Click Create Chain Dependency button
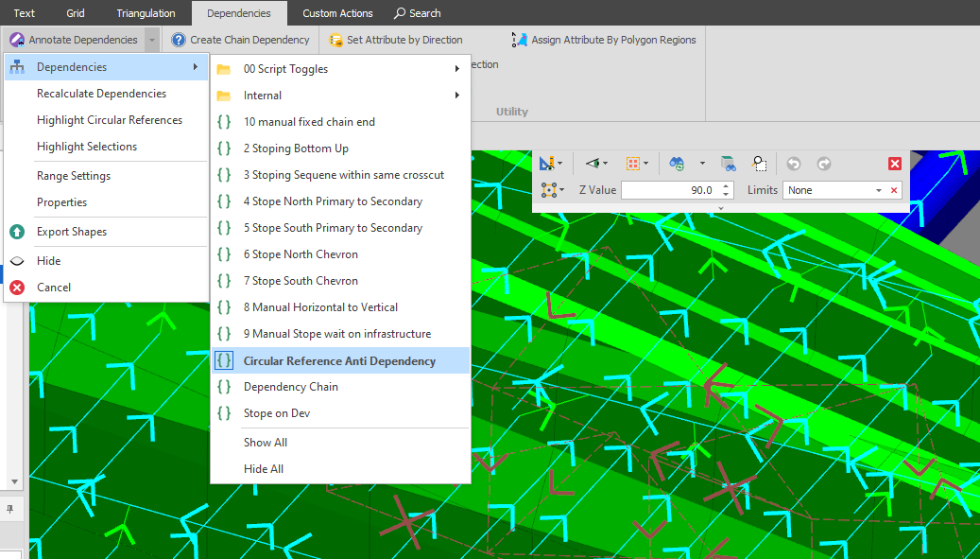980x559 pixels. tap(241, 40)
